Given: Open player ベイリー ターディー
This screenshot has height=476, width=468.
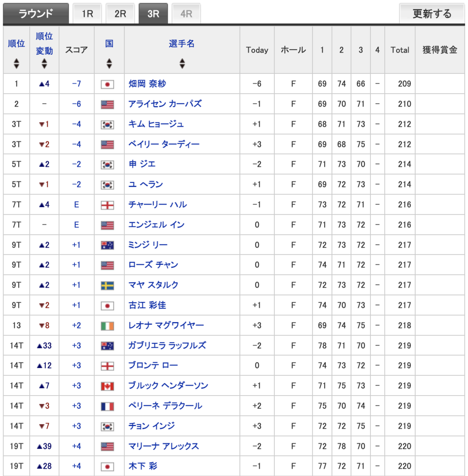Looking at the screenshot, I should 164,144.
